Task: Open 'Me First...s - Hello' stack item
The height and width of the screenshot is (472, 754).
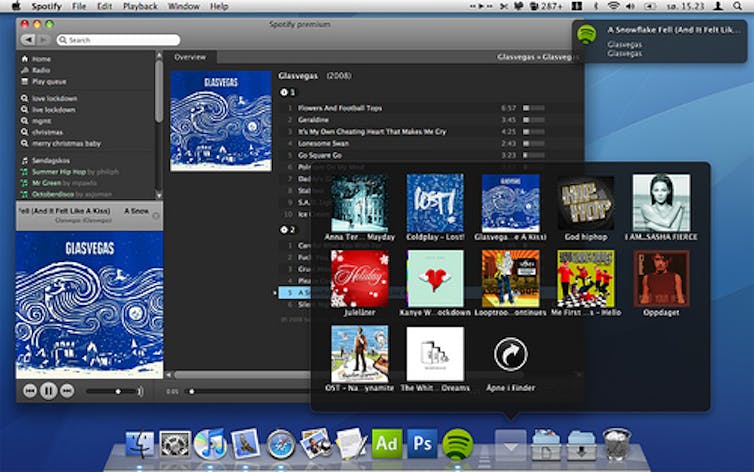Action: (586, 283)
